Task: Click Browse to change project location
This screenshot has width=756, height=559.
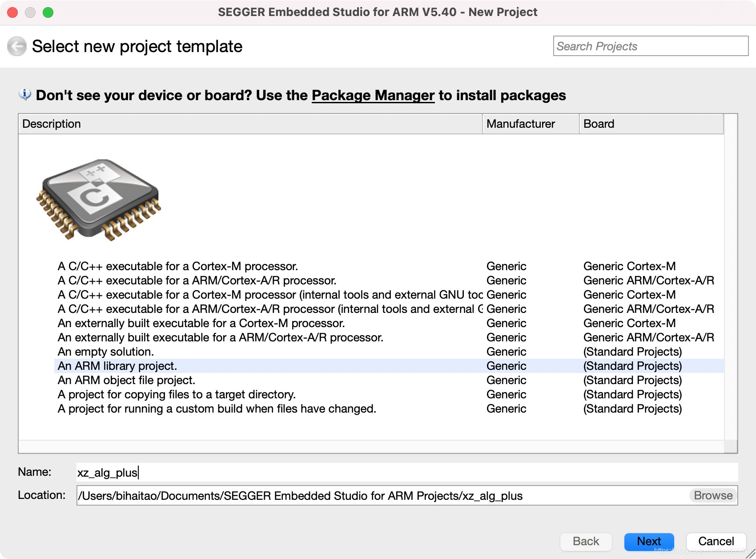Action: point(712,495)
